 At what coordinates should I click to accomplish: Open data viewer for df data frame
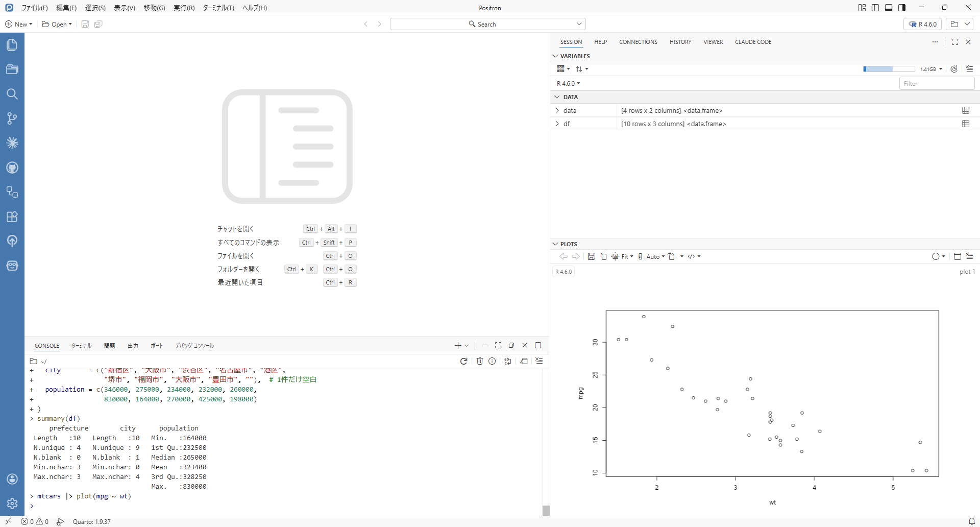point(965,124)
